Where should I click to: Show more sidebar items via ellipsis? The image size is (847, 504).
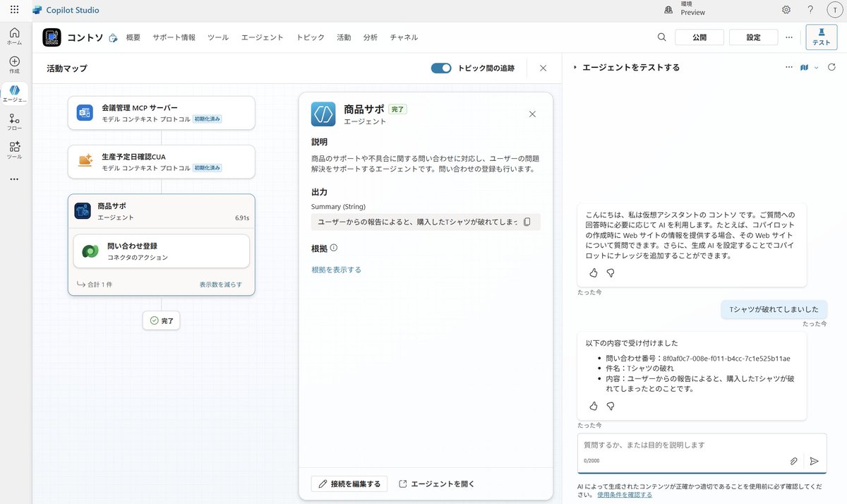pyautogui.click(x=14, y=179)
